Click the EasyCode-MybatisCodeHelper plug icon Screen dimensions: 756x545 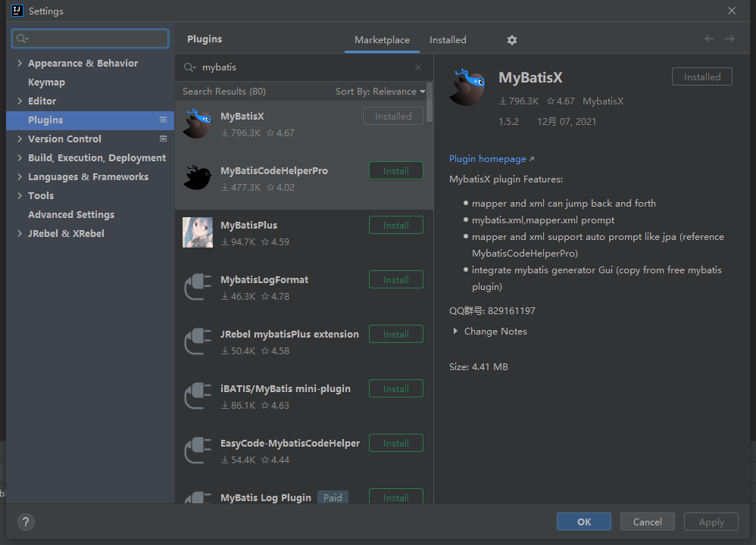click(x=197, y=450)
